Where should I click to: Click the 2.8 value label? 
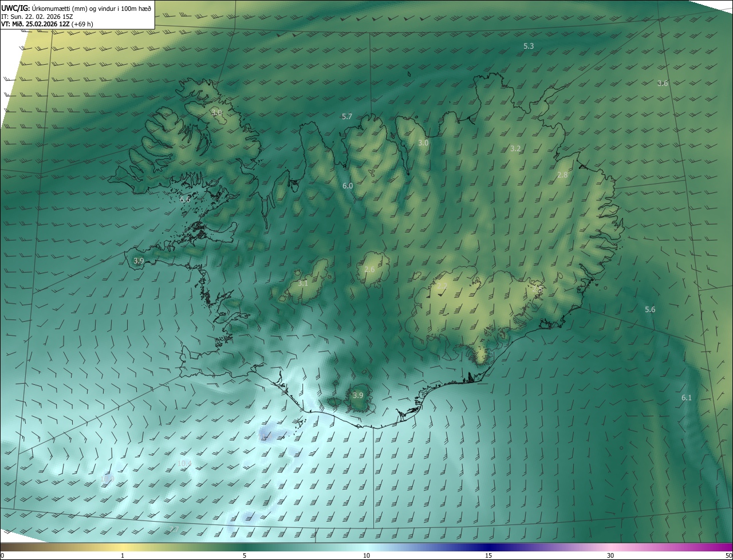pyautogui.click(x=562, y=175)
